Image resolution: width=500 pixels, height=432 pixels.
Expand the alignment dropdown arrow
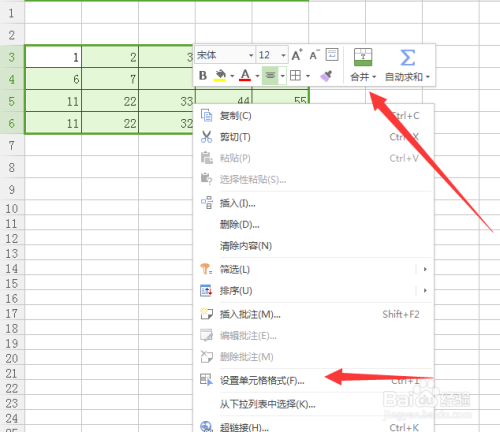pyautogui.click(x=282, y=76)
